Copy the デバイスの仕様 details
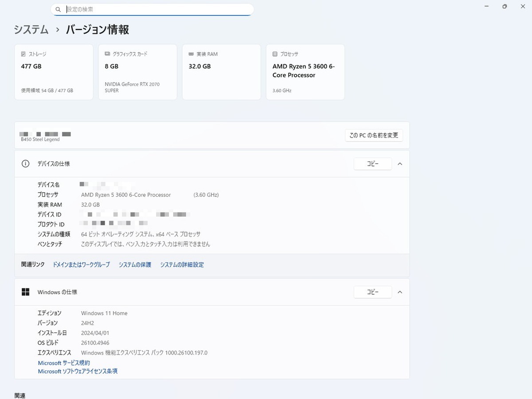 tap(373, 164)
